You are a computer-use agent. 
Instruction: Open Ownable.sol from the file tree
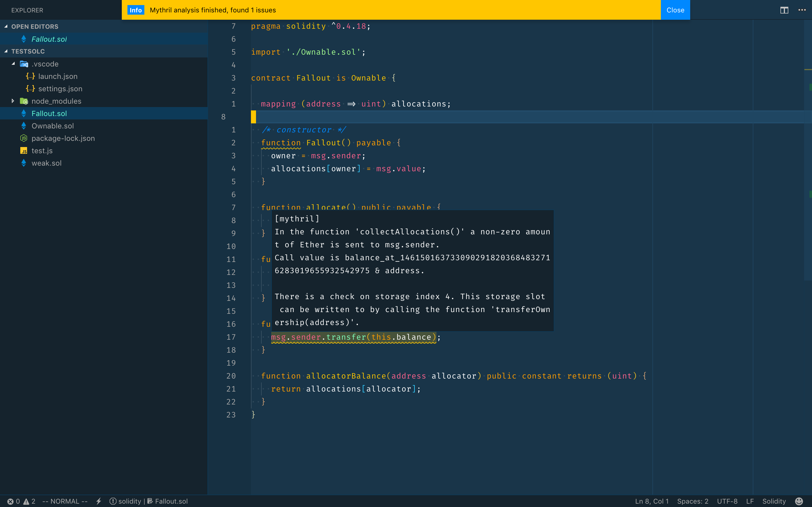click(52, 126)
